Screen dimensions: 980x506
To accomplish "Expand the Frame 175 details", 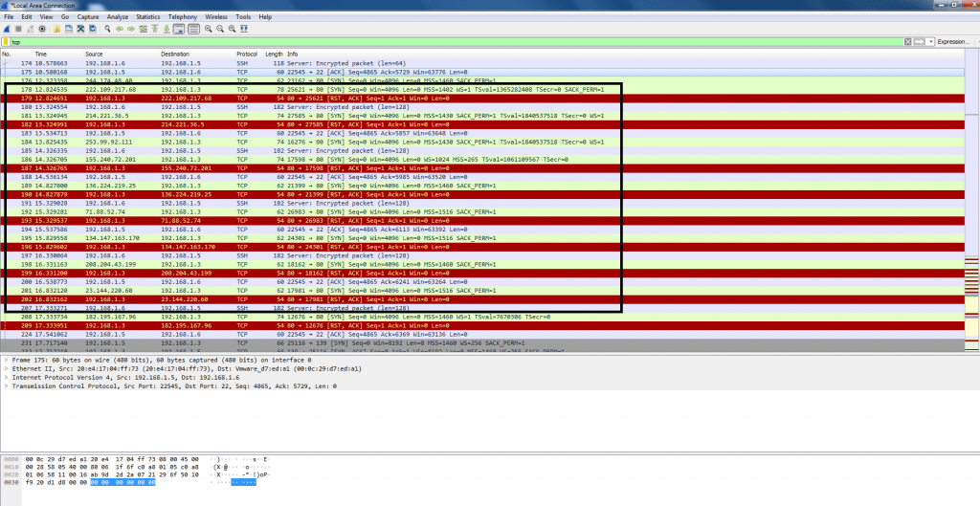I will pos(7,361).
